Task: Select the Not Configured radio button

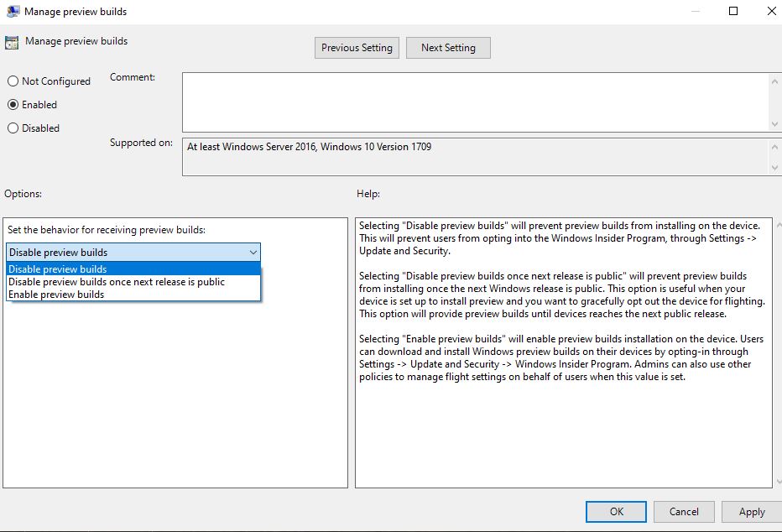Action: coord(13,81)
